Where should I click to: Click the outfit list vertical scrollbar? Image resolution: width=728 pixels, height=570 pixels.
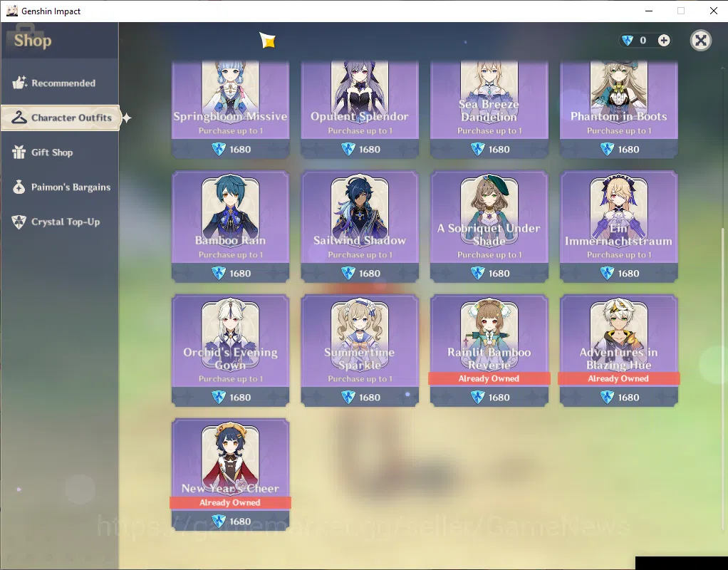click(x=722, y=378)
